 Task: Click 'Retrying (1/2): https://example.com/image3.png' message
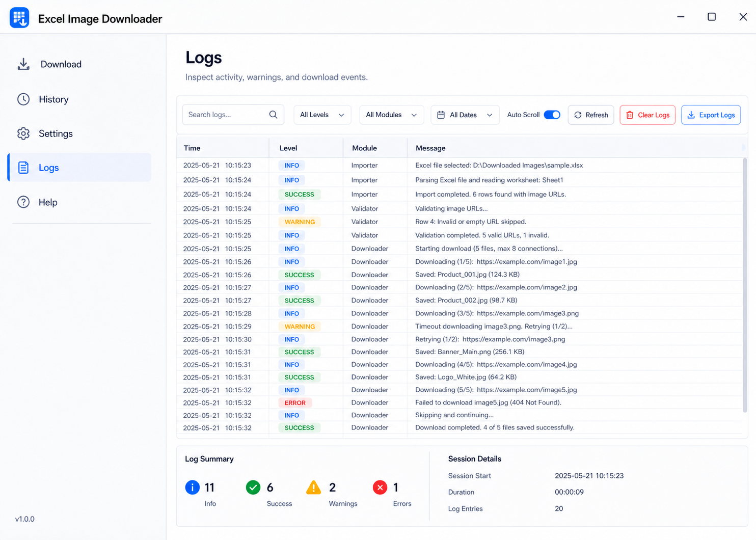coord(490,339)
